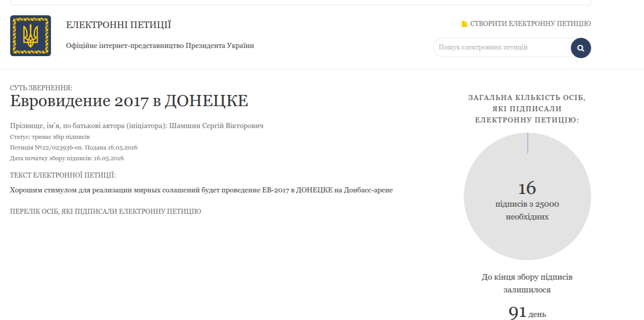Click 'Офіційне інтернет-представництво Президента України' subtitle

160,46
